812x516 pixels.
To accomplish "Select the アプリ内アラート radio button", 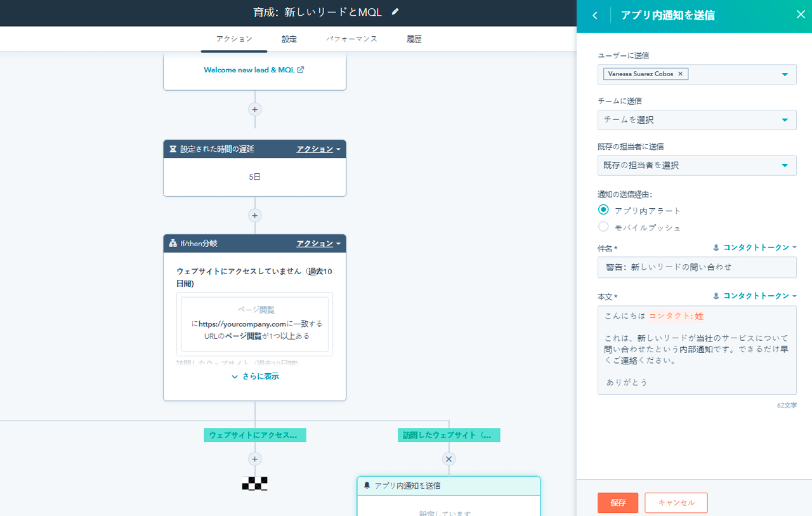I will click(x=602, y=210).
